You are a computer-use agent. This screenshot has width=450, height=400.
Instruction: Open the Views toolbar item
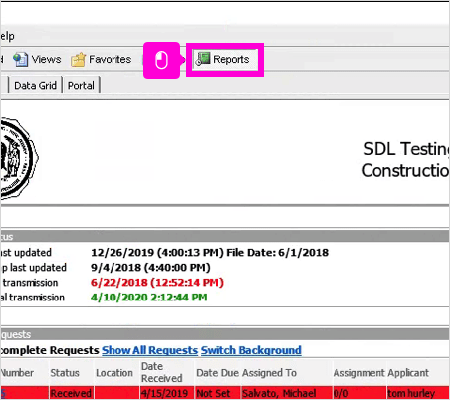37,59
